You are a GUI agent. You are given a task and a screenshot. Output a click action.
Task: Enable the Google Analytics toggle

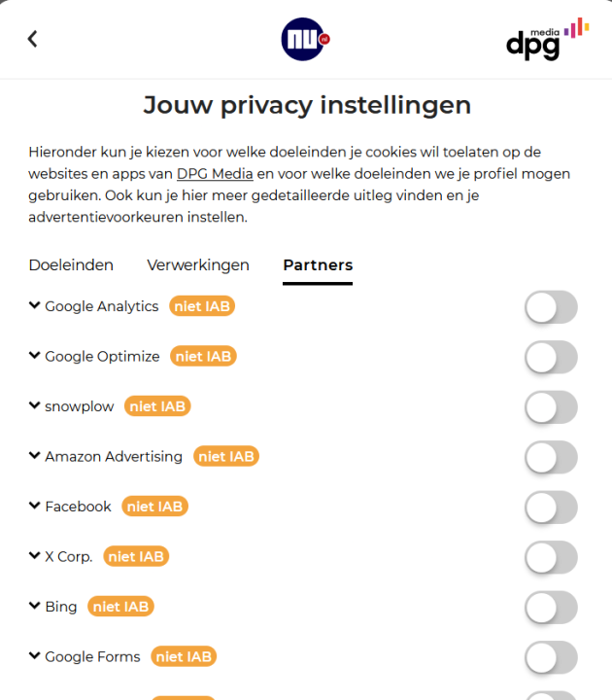(x=551, y=307)
